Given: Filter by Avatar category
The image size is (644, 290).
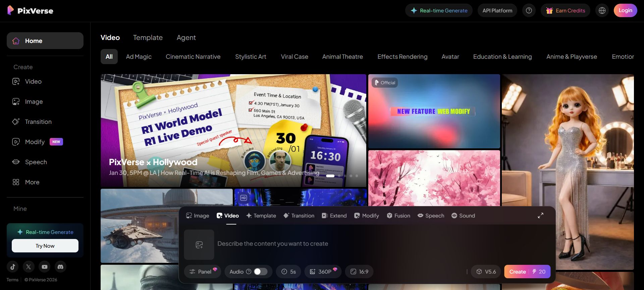Looking at the screenshot, I should tap(450, 57).
